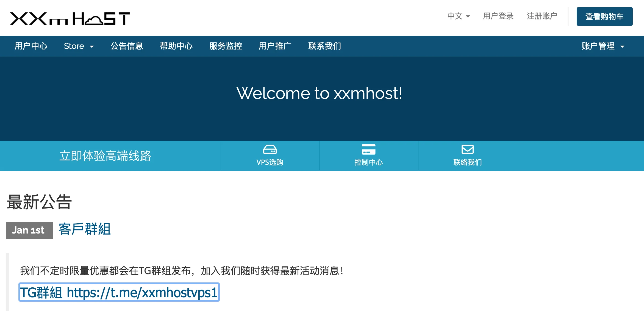Screen dimensions: 644x311
Task: Open the TG群組 Telegram link
Action: click(119, 292)
